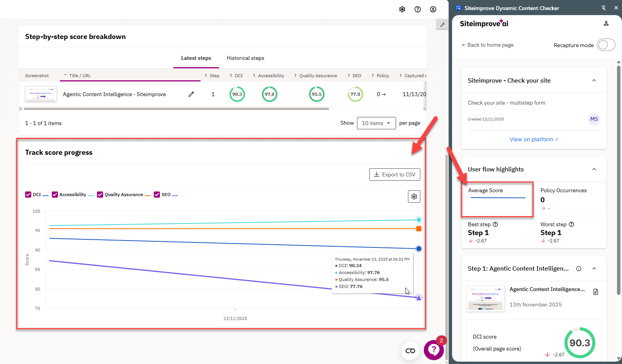Screen dimensions: 622x364
Task: Unpin the Siteimprove Dynamic Content Checker panel
Action: [x=604, y=8]
